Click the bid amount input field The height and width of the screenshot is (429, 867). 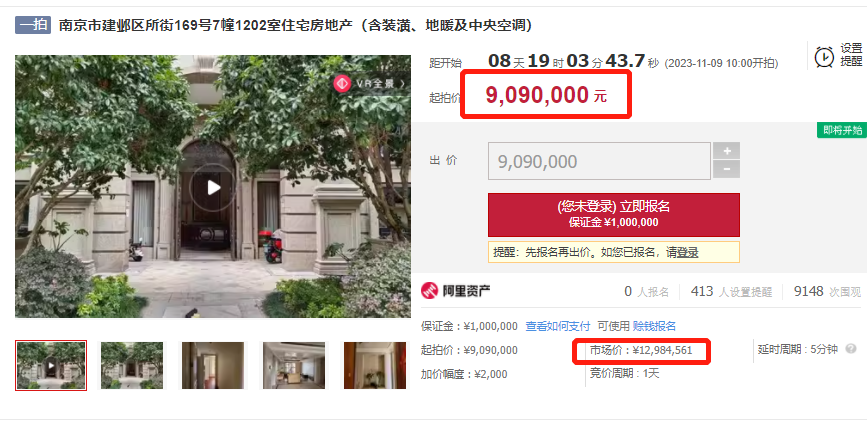click(x=599, y=161)
